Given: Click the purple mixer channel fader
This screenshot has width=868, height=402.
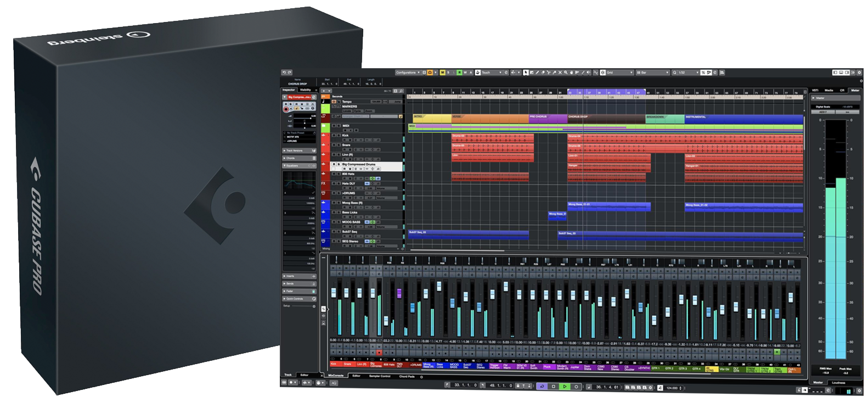Looking at the screenshot, I should point(399,294).
